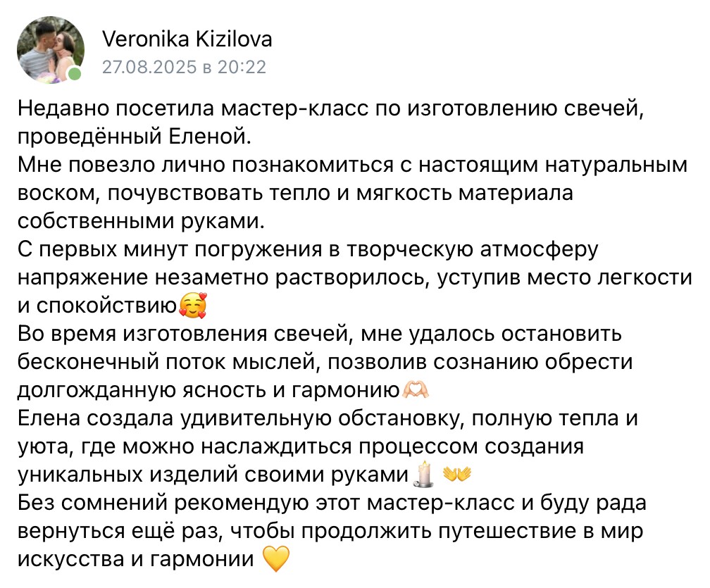Click the yellow heart emoji at post end
Viewport: 710px width, 588px height.
(276, 559)
